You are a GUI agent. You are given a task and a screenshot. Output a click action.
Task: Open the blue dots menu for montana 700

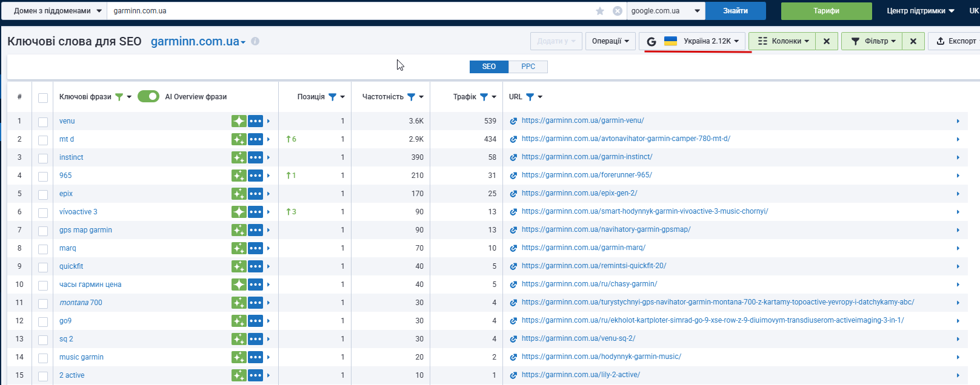pyautogui.click(x=255, y=303)
